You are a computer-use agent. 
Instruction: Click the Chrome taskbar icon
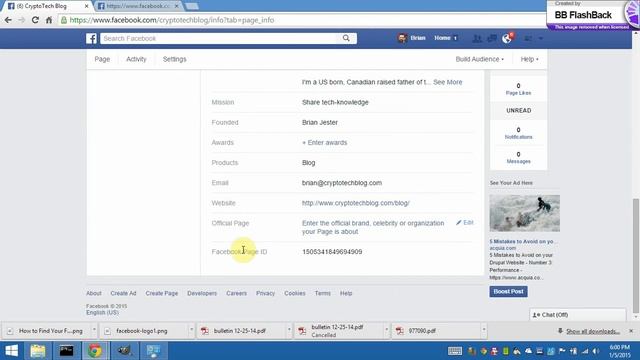95,351
